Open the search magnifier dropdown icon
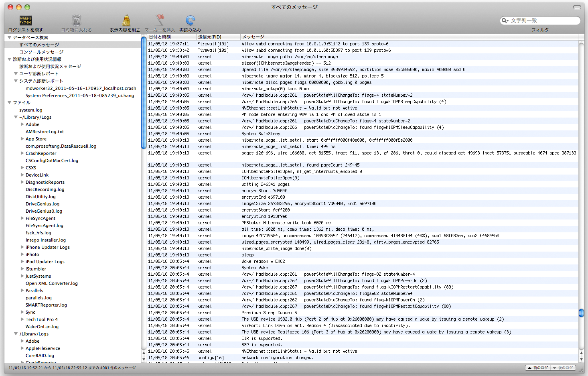588x376 pixels. pyautogui.click(x=505, y=20)
